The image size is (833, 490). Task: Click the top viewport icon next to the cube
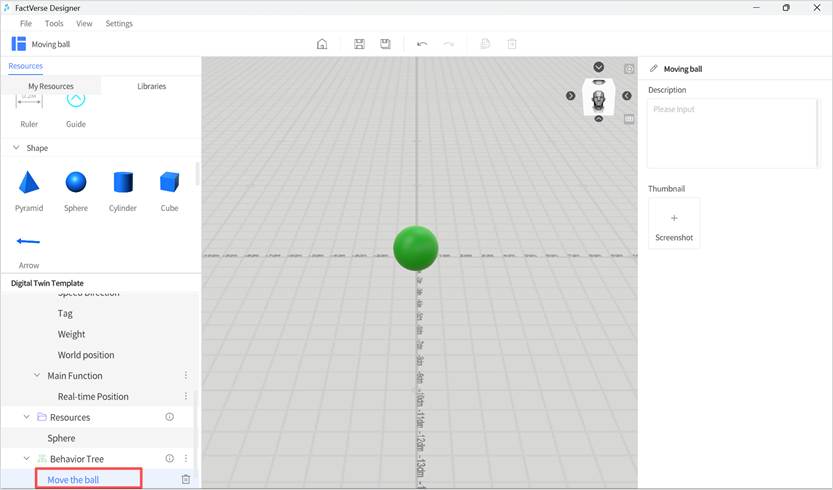tap(629, 69)
